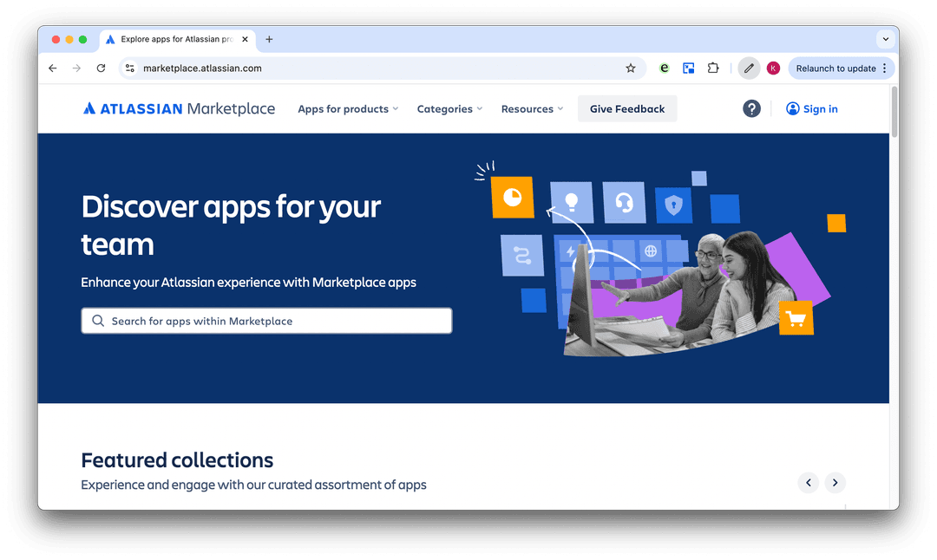Screen dimensions: 937x560
Task: Click the Give Feedback button
Action: [x=626, y=108]
